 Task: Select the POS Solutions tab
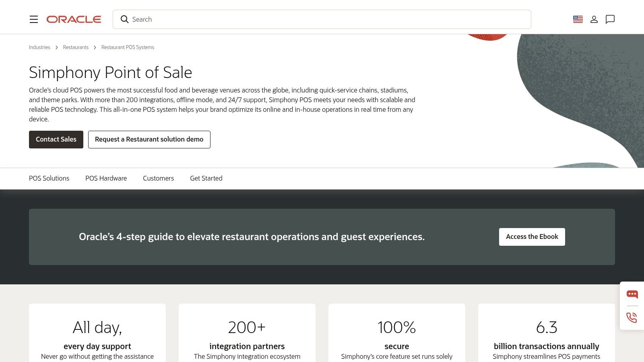(x=49, y=178)
